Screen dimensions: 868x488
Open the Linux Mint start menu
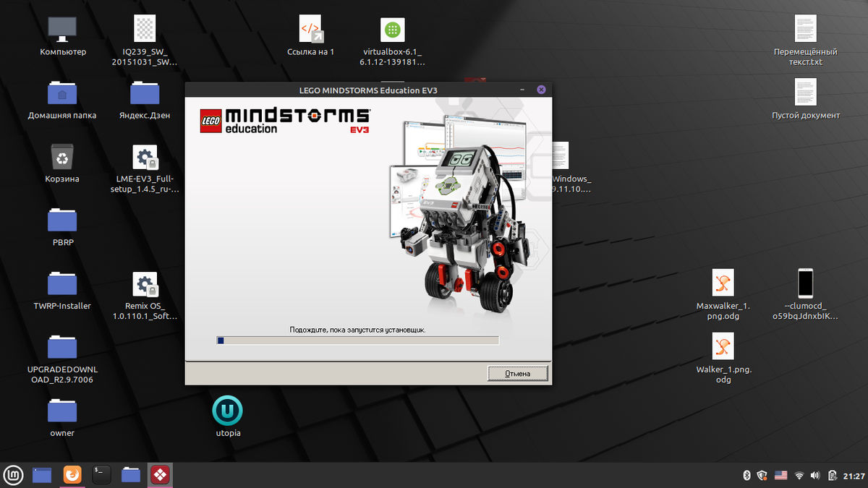pos(14,474)
